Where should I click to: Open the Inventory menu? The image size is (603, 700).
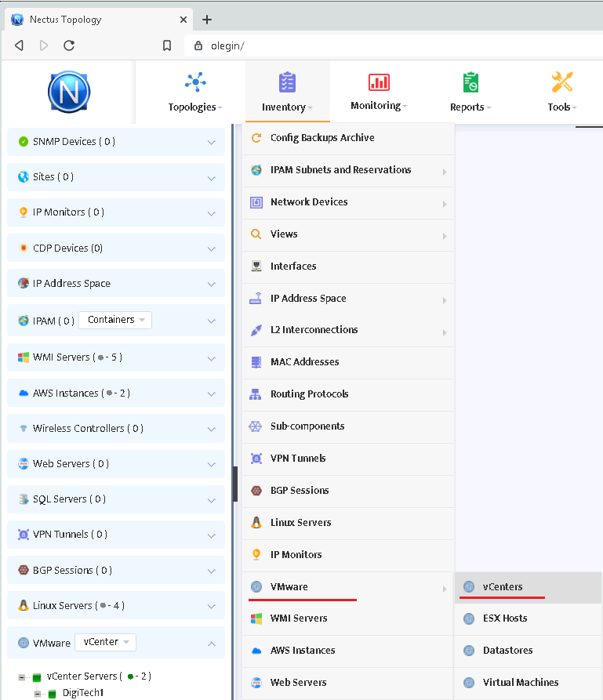pyautogui.click(x=287, y=92)
